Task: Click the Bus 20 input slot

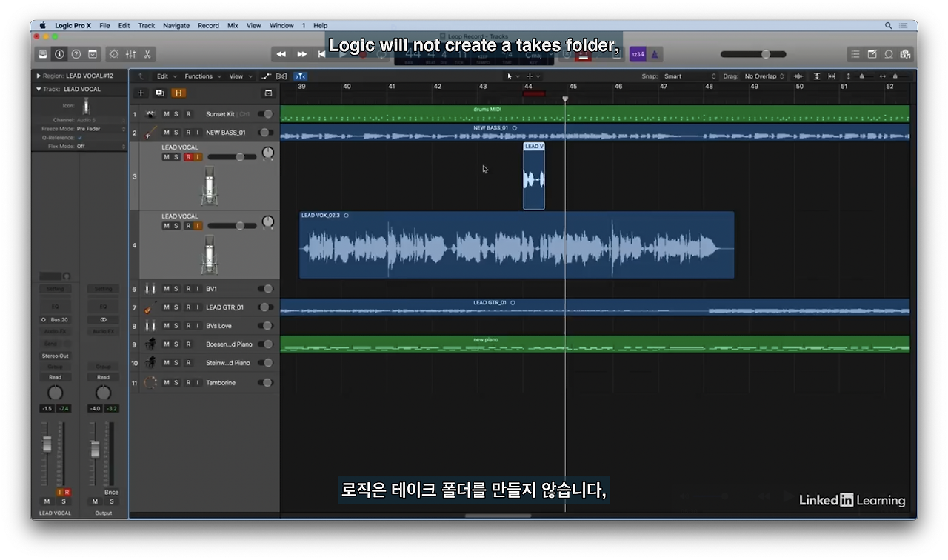Action: coord(55,320)
